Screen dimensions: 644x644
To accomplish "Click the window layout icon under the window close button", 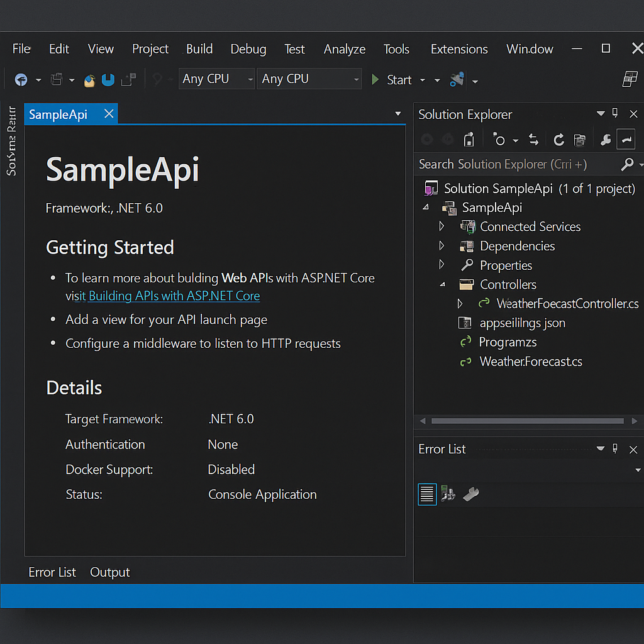I will click(630, 79).
